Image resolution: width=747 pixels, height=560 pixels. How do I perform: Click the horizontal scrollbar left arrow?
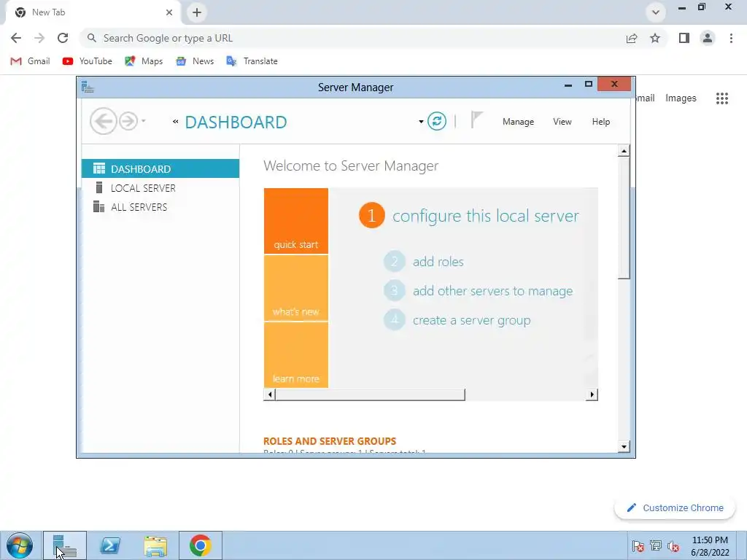coord(270,394)
